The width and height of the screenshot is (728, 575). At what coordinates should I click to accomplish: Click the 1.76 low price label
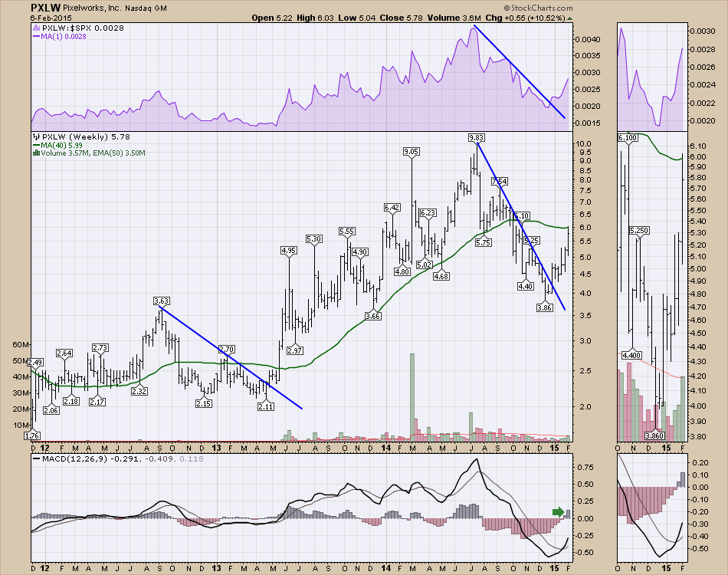32,435
